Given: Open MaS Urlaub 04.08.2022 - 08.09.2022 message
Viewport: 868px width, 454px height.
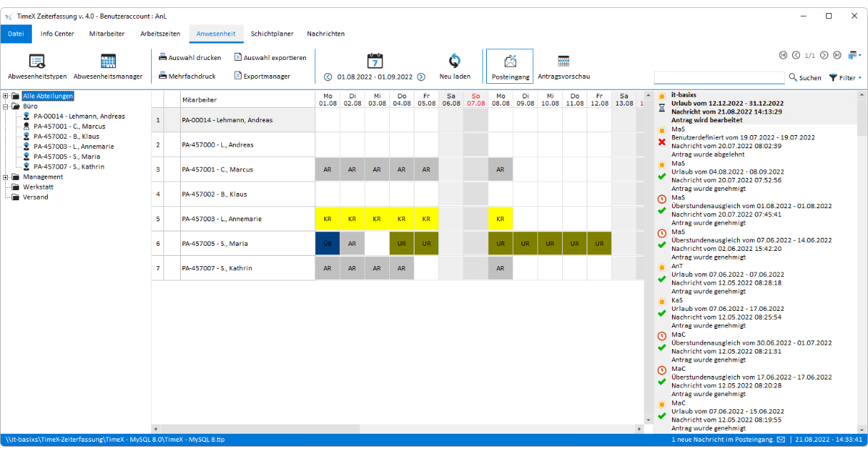Looking at the screenshot, I should [755, 176].
